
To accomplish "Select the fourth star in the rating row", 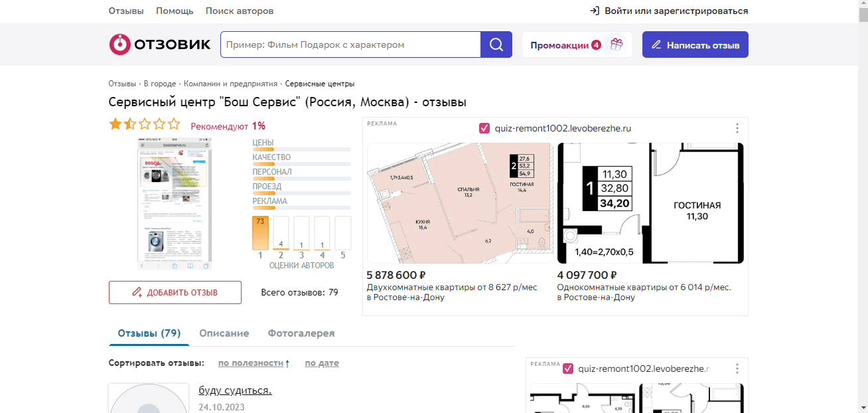I will click(x=159, y=124).
